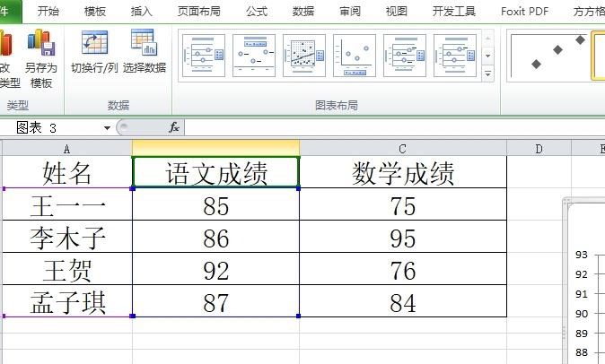Open the 公式 ribbon tab
The image size is (605, 364).
pyautogui.click(x=257, y=11)
